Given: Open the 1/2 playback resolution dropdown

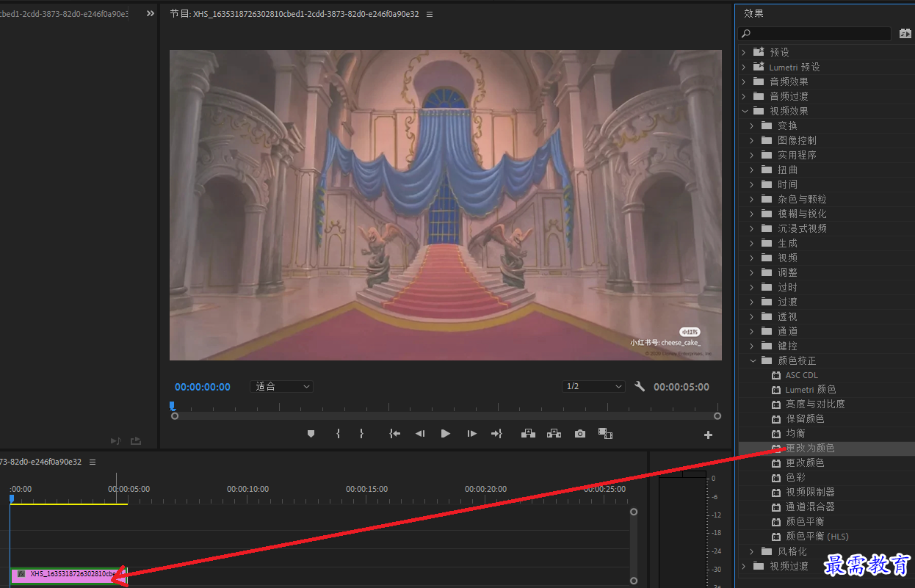Looking at the screenshot, I should coord(593,387).
